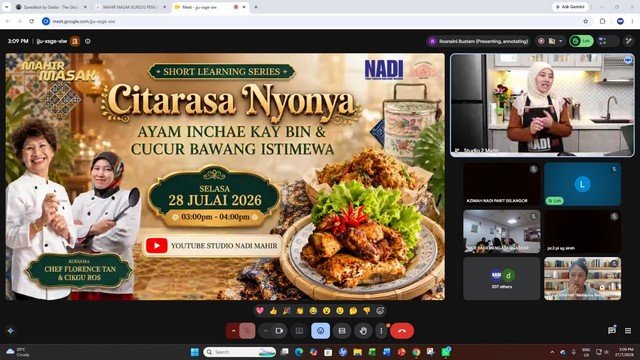Send a heart reaction emoji
This screenshot has width=640, height=360.
pyautogui.click(x=260, y=311)
